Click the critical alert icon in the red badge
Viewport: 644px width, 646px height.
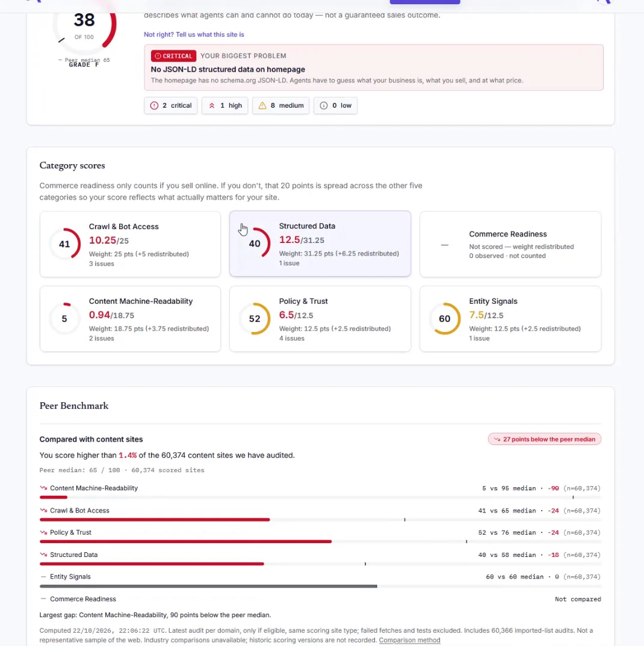158,56
